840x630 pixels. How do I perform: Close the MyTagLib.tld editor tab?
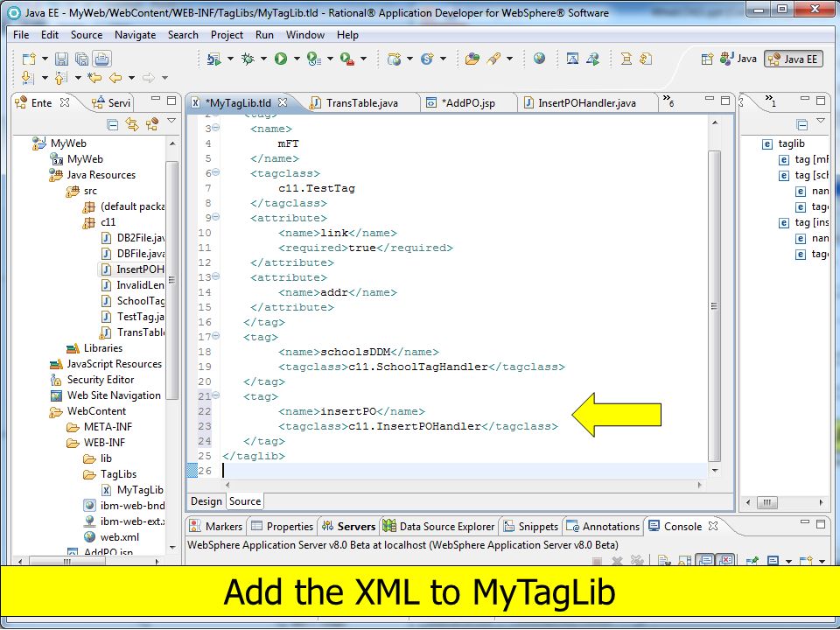[283, 101]
